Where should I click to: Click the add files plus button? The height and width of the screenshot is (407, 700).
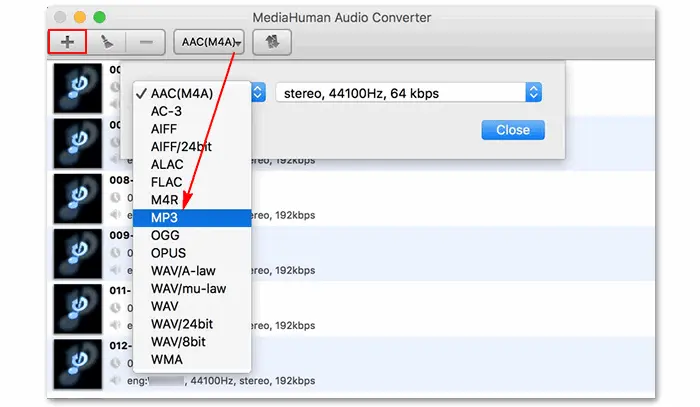(x=68, y=43)
